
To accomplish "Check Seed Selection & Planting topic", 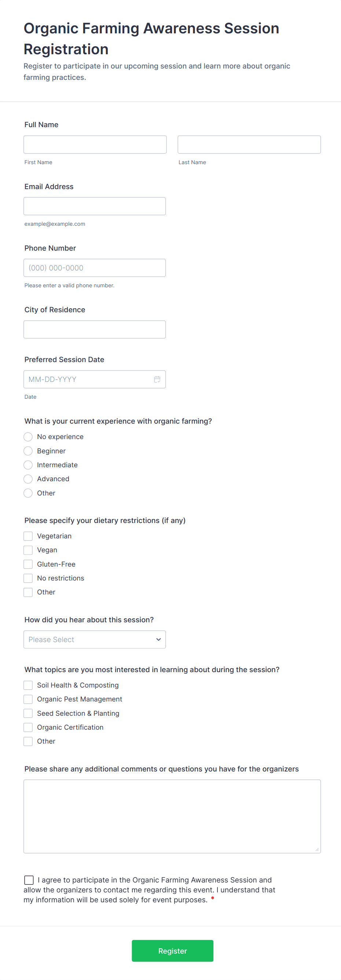I will point(28,713).
